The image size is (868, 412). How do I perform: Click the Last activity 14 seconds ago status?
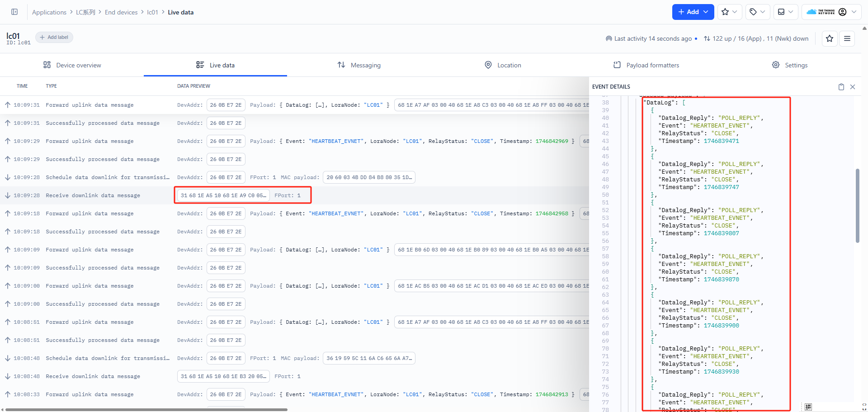click(649, 39)
